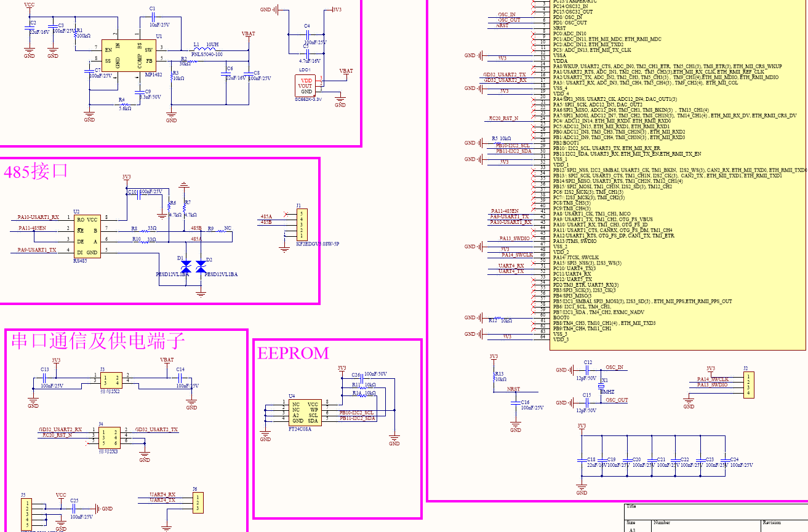Select resistor R1 100kΩ on EN pin
Image resolution: width=808 pixels, height=532 pixels.
[x=74, y=36]
